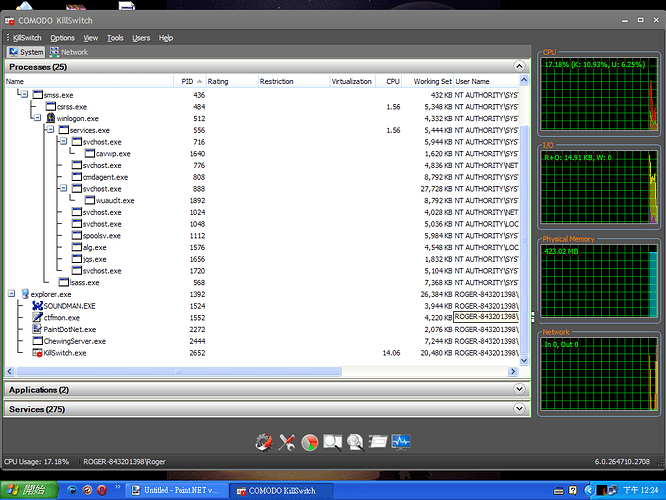Screen dimensions: 666x500
Task: Click the CPU usage graph
Action: click(599, 94)
